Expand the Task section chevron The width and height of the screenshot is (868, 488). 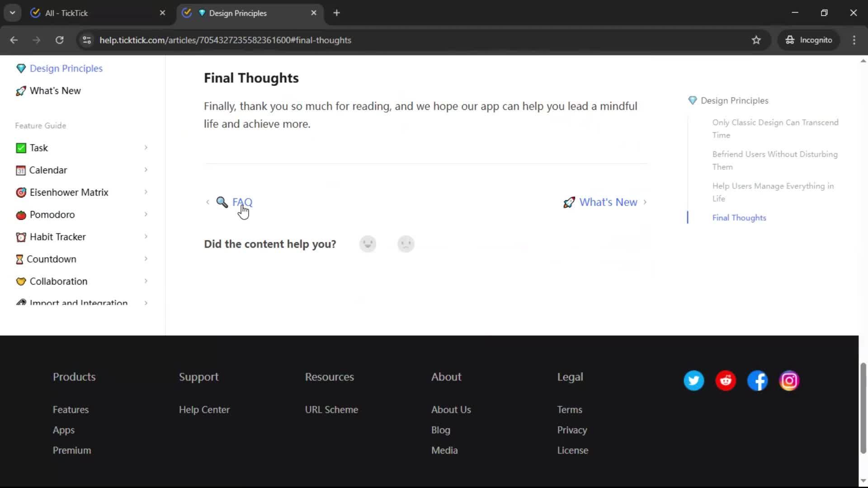point(146,148)
